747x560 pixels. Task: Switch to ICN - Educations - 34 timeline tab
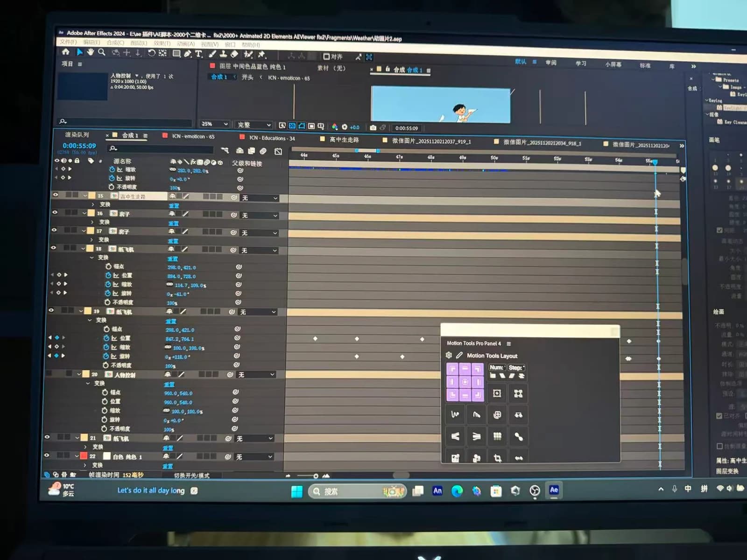(272, 138)
